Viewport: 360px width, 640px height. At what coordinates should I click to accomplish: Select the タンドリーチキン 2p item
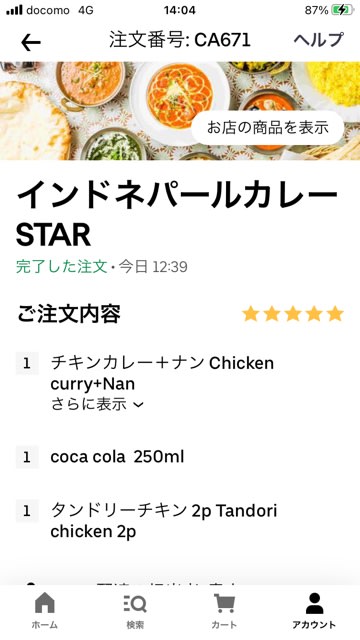coord(164,521)
